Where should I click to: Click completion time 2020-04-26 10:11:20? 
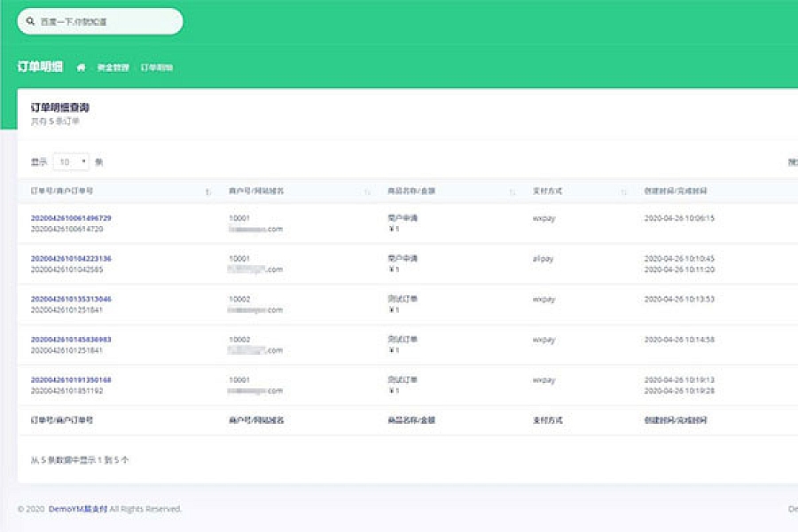679,270
